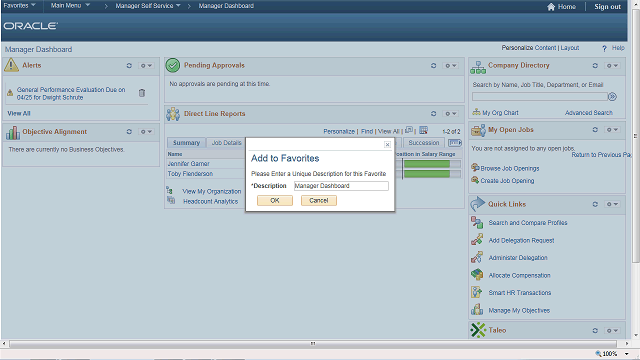The width and height of the screenshot is (640, 360).
Task: Open the Favorites menu
Action: [x=20, y=6]
